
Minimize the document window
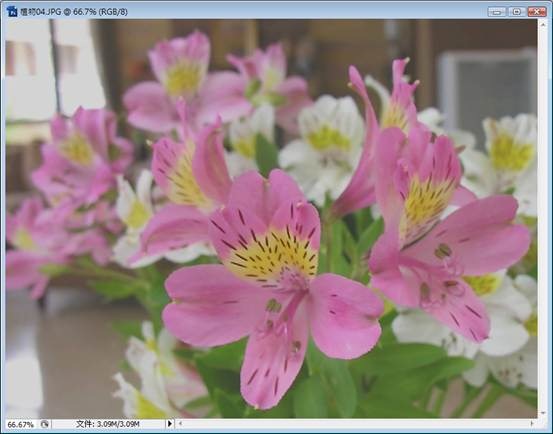(x=497, y=12)
